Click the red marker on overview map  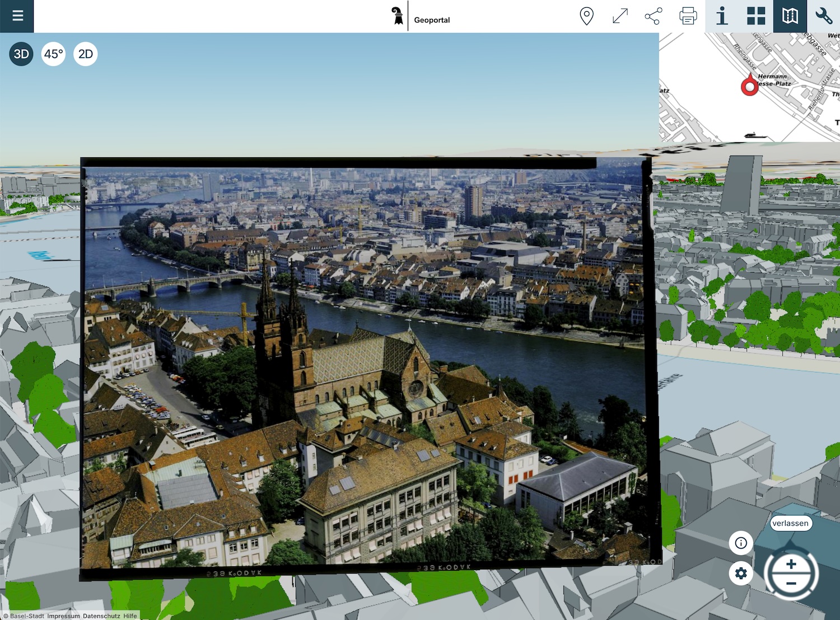tap(749, 86)
